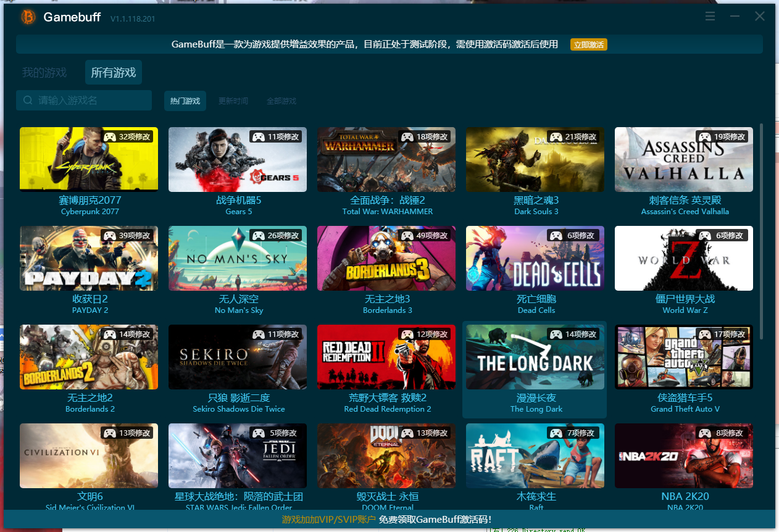Screen dimensions: 779x532
Task: Open the DOOM Eternal cover thumbnail
Action: 386,455
